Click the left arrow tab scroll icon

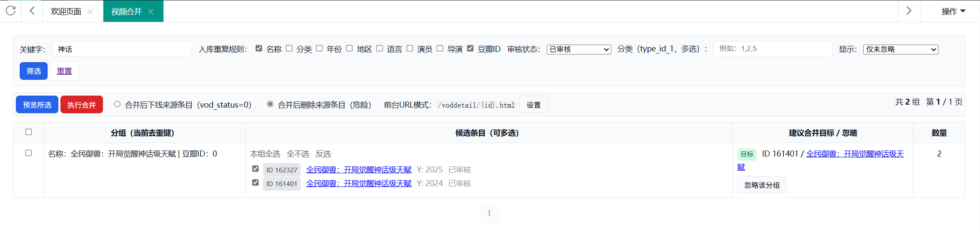[32, 11]
